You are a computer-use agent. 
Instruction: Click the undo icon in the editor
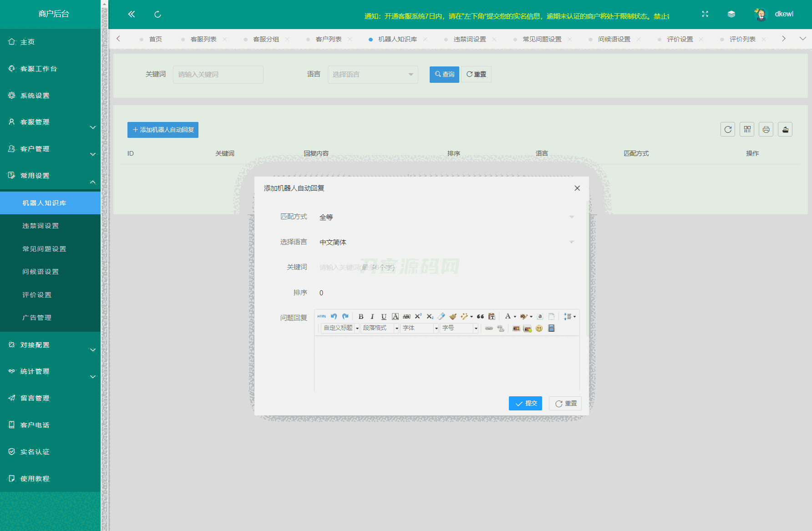point(334,316)
